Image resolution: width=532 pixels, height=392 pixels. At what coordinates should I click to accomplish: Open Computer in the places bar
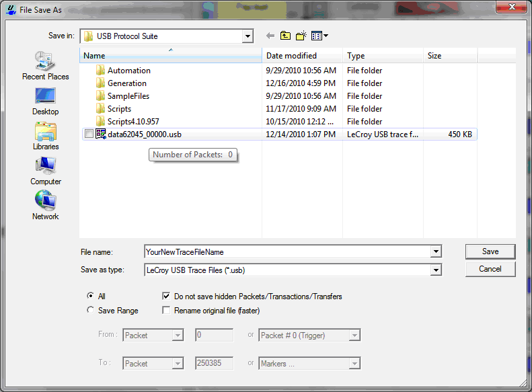click(46, 171)
